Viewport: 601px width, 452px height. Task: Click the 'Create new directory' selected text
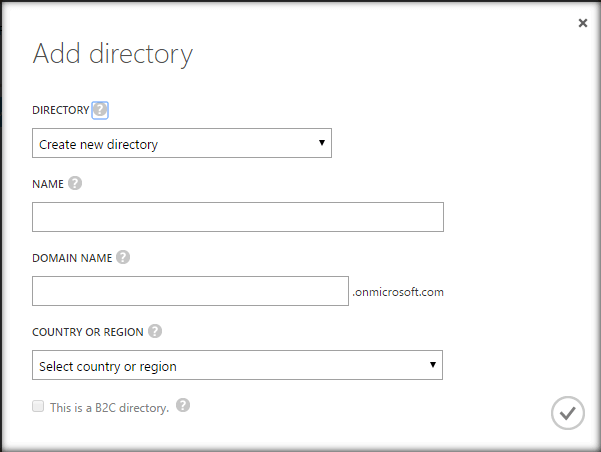tap(99, 145)
